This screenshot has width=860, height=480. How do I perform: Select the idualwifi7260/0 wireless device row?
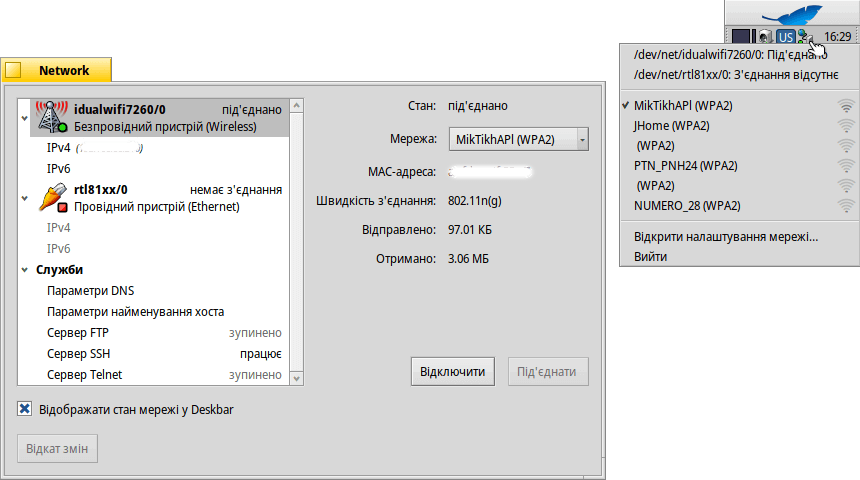pos(159,117)
